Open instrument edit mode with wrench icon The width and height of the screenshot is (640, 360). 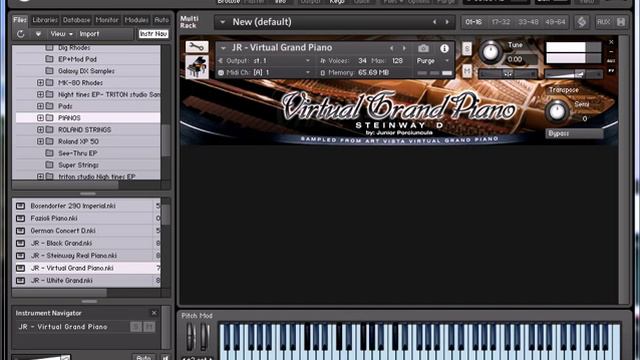[x=197, y=47]
